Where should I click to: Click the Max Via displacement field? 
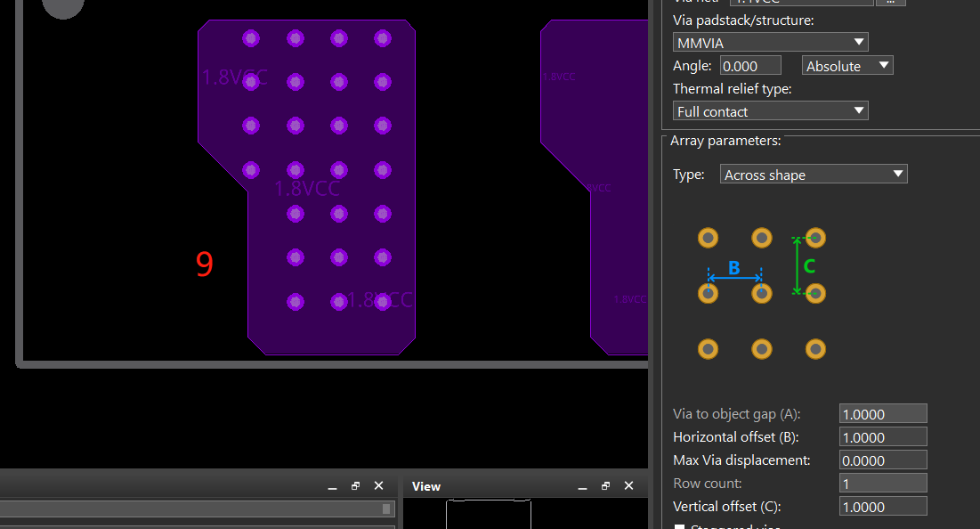[x=882, y=460]
